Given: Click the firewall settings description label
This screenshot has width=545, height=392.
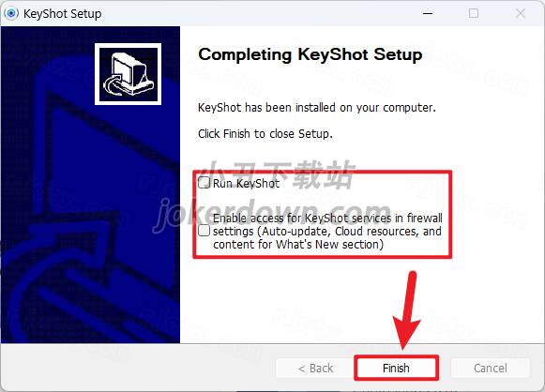Looking at the screenshot, I should (327, 231).
